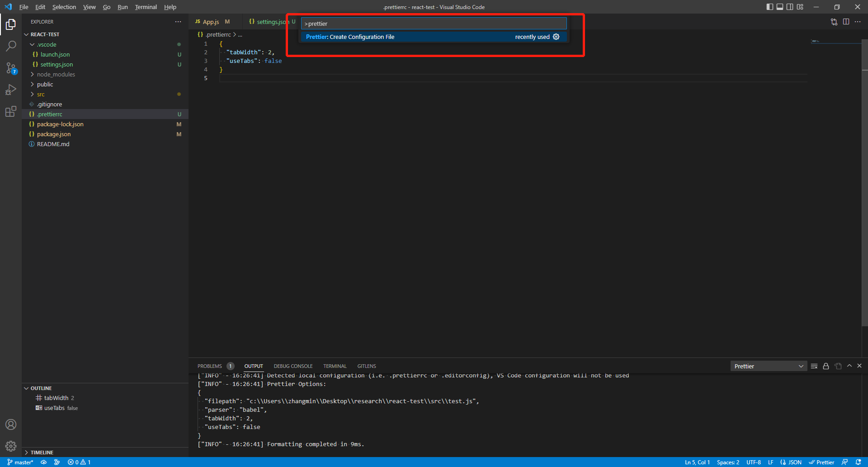The width and height of the screenshot is (868, 467).
Task: Click the breadcrumb ellipsis after .prettierrc
Action: tap(240, 35)
